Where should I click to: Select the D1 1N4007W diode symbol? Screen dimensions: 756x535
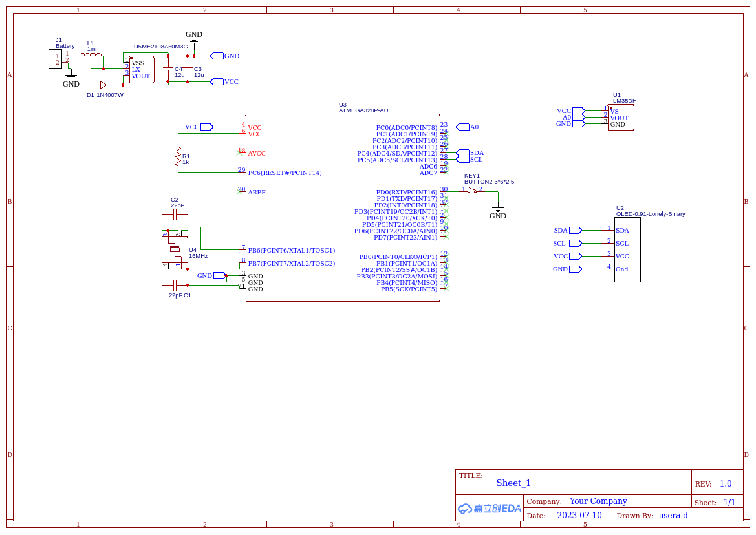(x=103, y=85)
